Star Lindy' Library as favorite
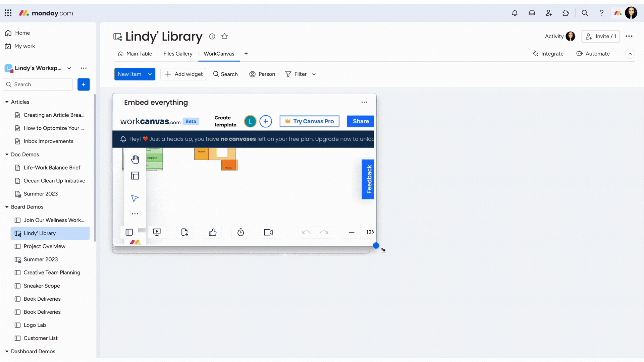Screen dimensions: 644x362 pyautogui.click(x=224, y=36)
